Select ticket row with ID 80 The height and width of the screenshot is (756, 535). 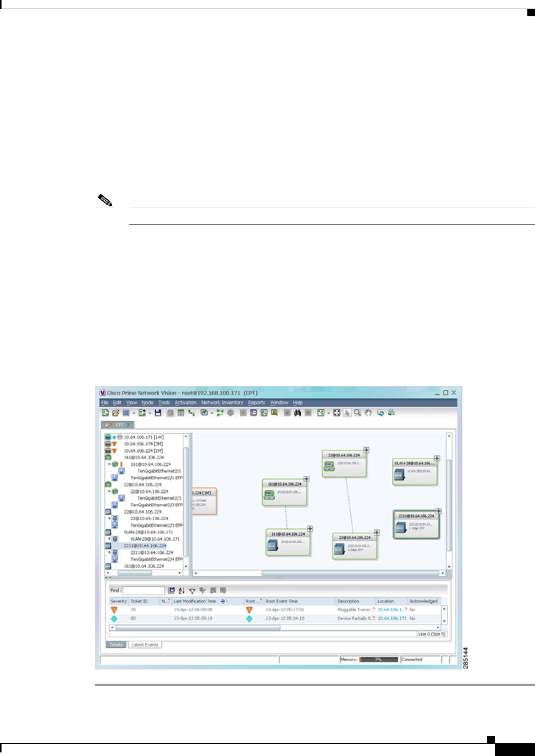click(x=275, y=619)
